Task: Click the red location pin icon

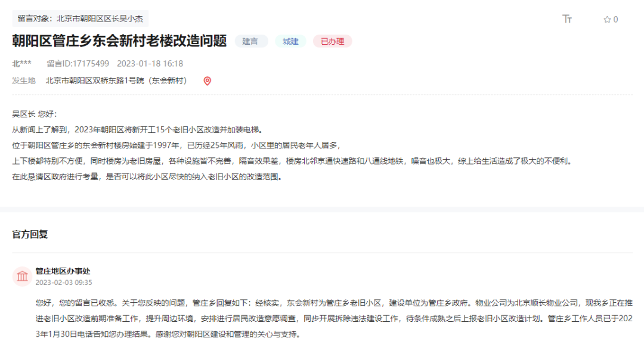Action: tap(207, 81)
